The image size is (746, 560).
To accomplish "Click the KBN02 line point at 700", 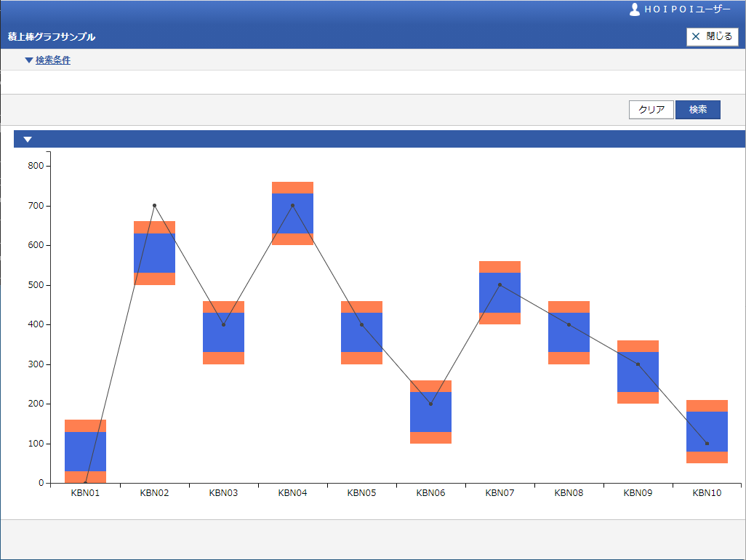I will pyautogui.click(x=154, y=206).
